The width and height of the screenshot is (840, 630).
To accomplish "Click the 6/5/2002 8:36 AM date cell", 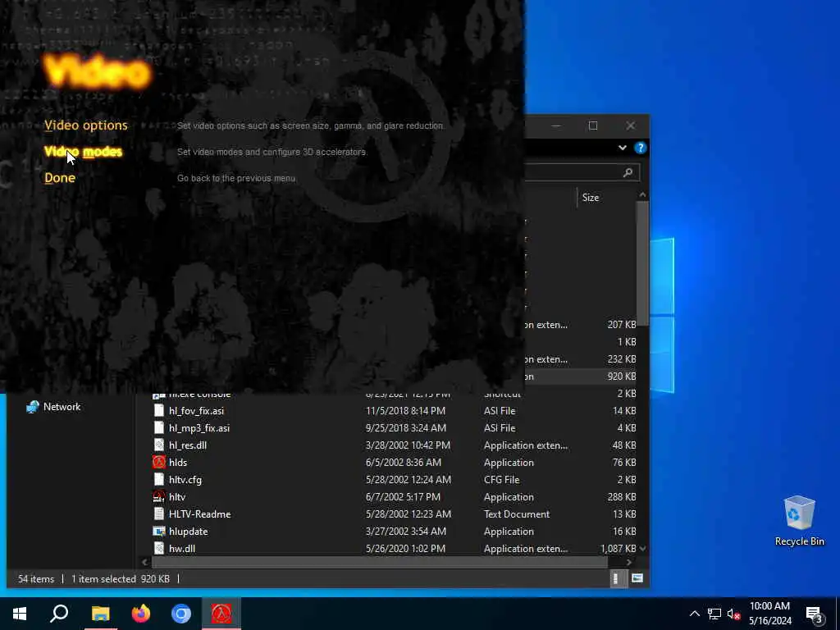I will click(x=404, y=463).
